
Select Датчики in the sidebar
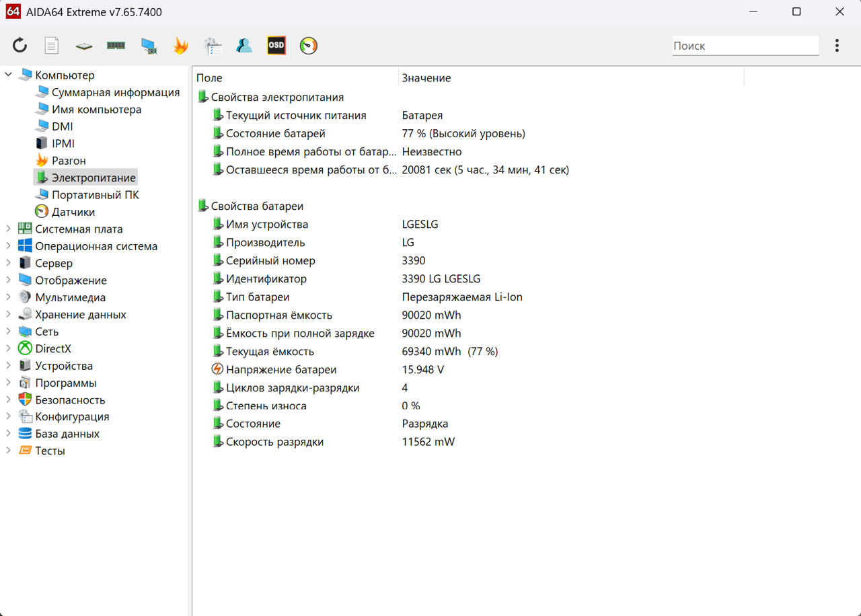pos(73,212)
